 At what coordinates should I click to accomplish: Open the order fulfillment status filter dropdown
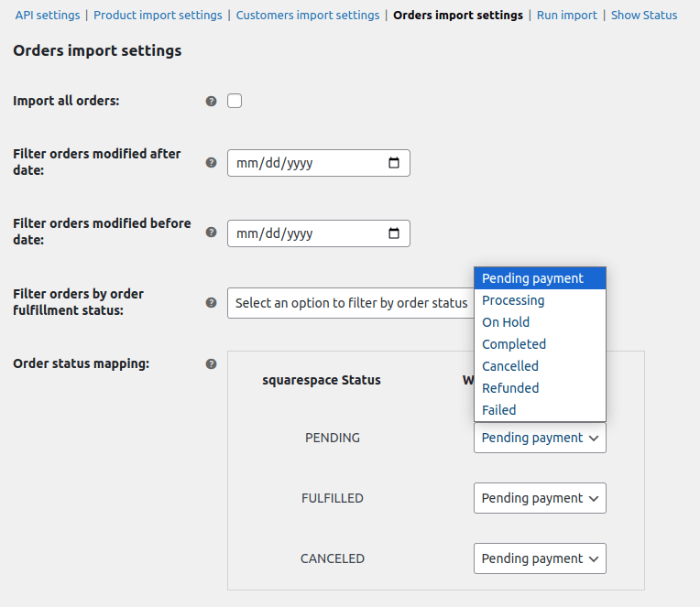click(351, 303)
